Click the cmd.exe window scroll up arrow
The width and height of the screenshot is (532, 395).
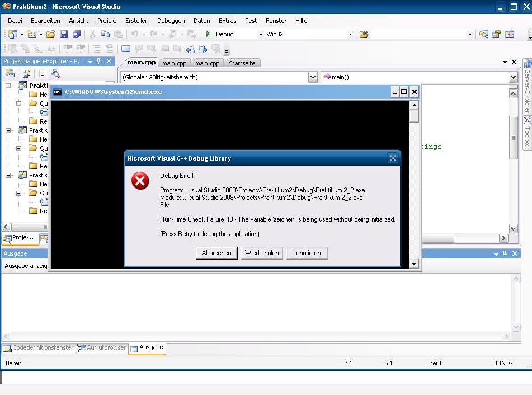click(x=414, y=105)
